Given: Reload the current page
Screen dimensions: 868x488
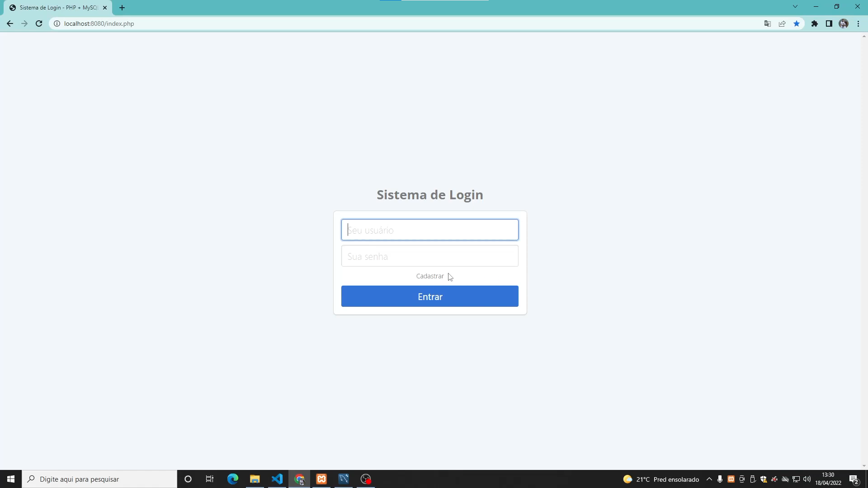Looking at the screenshot, I should (x=39, y=23).
